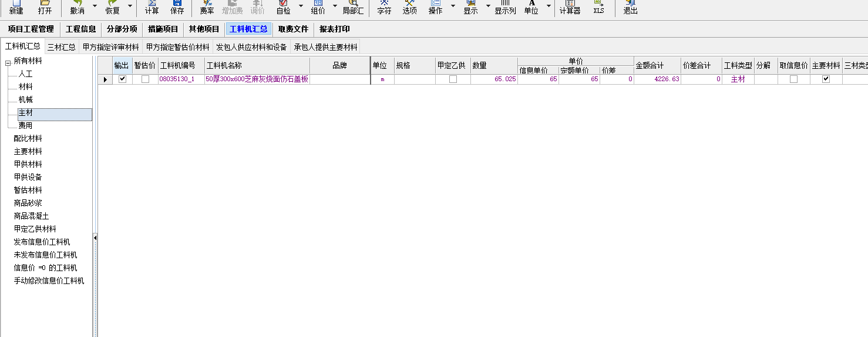868x337 pixels.
Task: Open the 承包人提供主要材料 tab
Action: pos(325,47)
